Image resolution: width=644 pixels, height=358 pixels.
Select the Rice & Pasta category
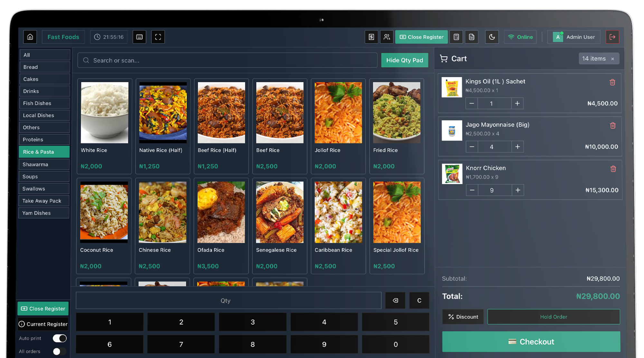click(44, 152)
